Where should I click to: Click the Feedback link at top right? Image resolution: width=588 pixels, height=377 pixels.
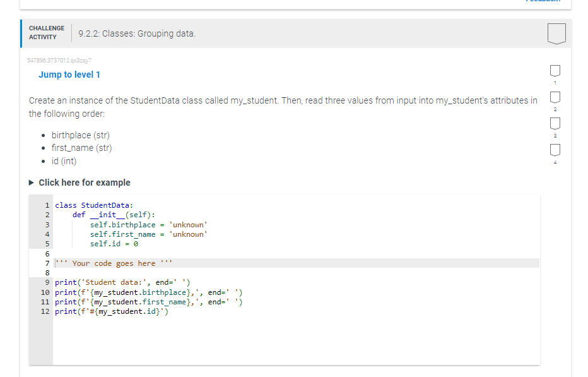point(543,1)
